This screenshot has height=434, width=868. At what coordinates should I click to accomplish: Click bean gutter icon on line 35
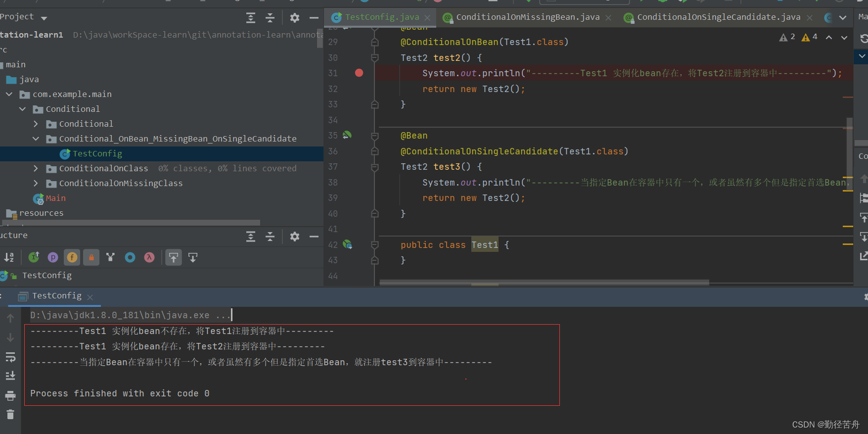tap(347, 135)
